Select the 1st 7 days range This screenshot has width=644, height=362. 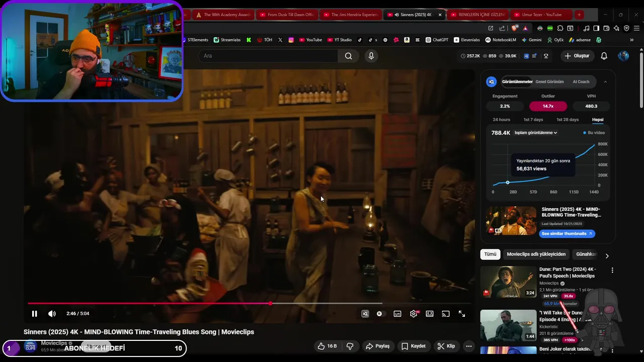533,120
